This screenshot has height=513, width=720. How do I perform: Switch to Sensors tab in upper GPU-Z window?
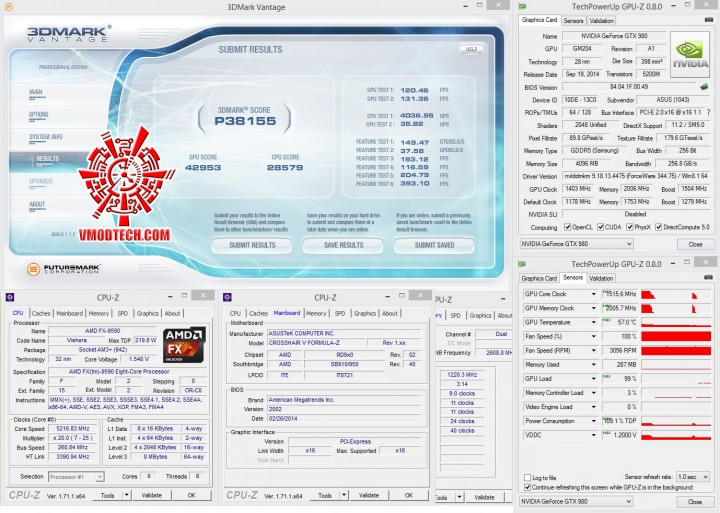point(573,21)
